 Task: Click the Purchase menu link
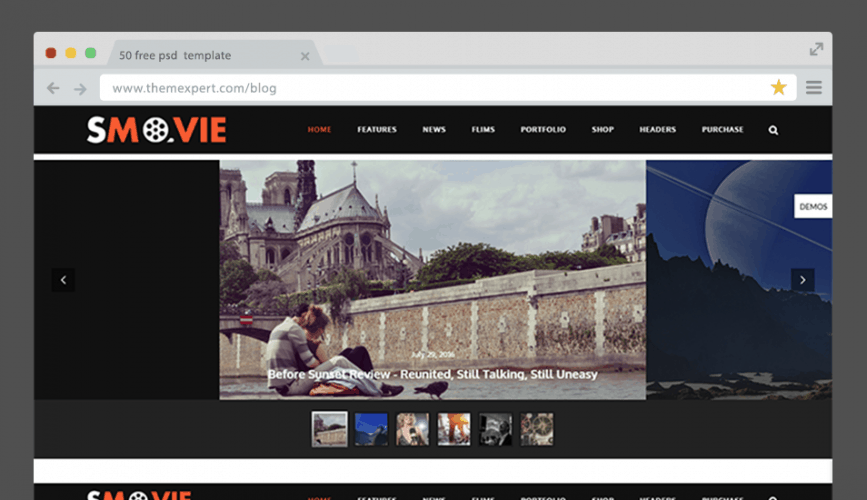[722, 130]
